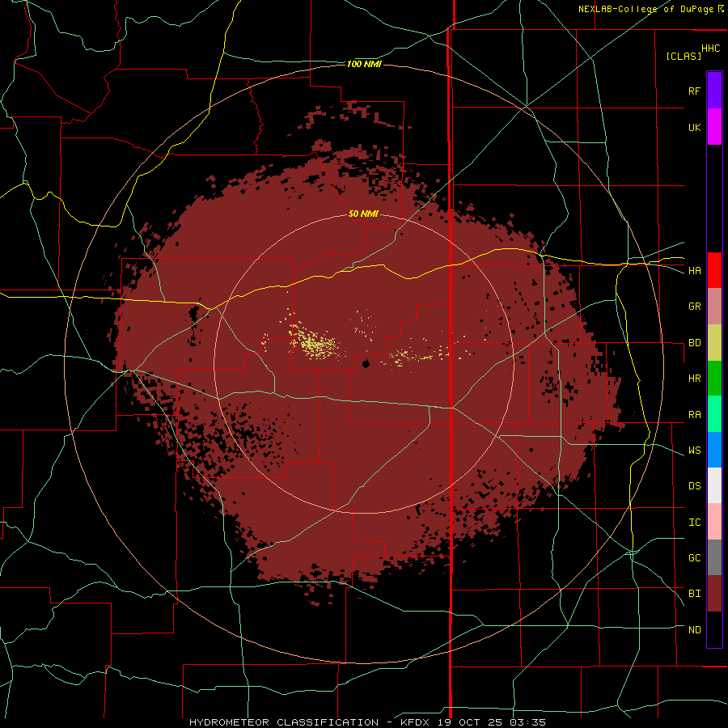The height and width of the screenshot is (728, 728).
Task: Click the RF legend label
Action: pos(694,91)
